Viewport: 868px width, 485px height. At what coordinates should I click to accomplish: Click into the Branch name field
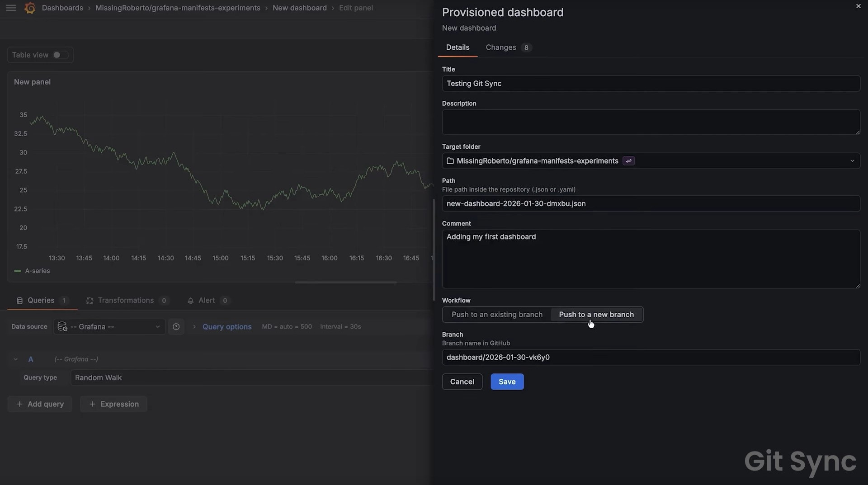650,358
